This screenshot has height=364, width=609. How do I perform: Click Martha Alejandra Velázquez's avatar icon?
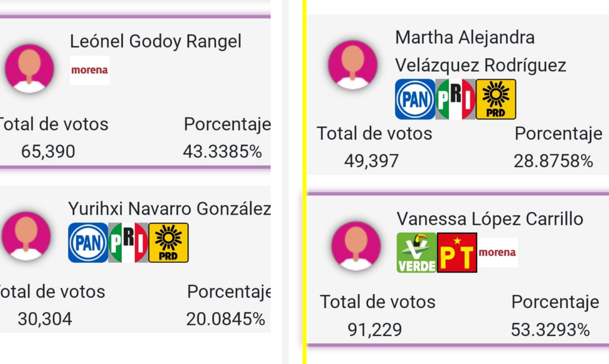353,65
